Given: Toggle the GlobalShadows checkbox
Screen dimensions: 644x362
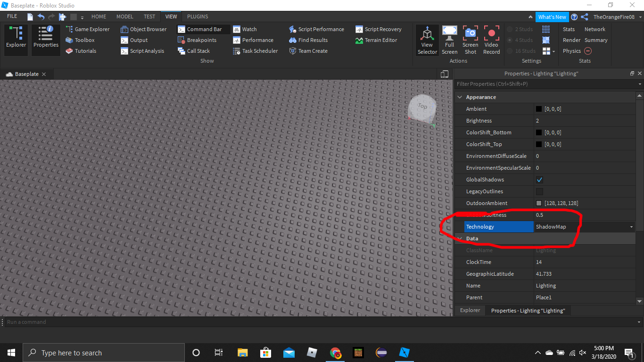Looking at the screenshot, I should 539,180.
